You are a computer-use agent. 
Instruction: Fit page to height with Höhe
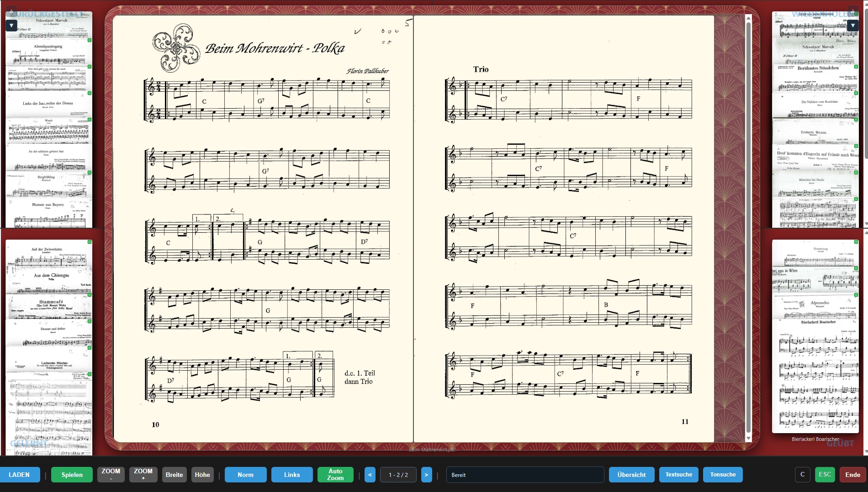[202, 475]
